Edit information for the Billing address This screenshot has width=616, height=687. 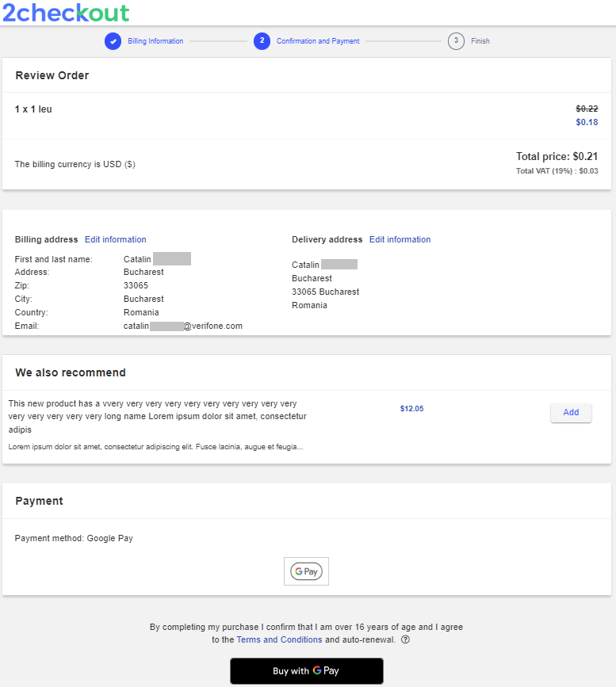pos(115,239)
